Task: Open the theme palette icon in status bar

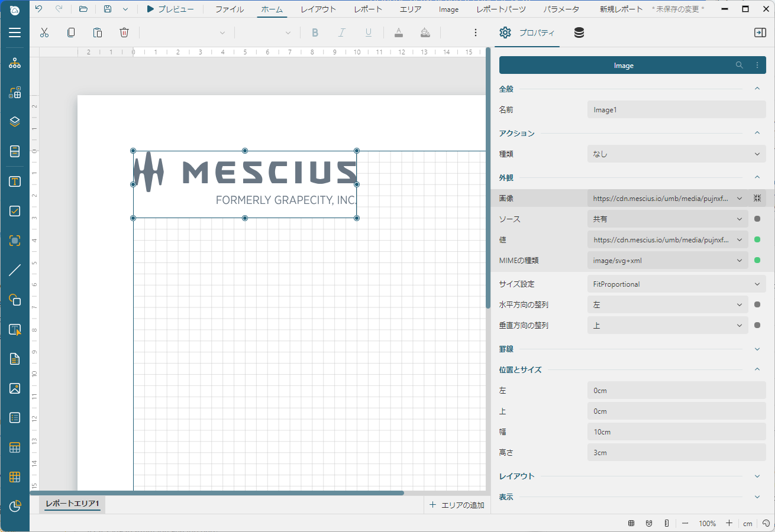Action: tap(766, 523)
